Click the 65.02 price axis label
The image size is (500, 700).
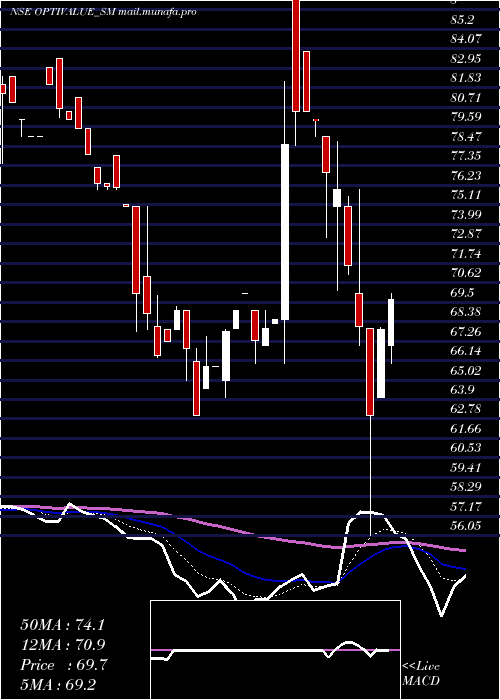(467, 370)
